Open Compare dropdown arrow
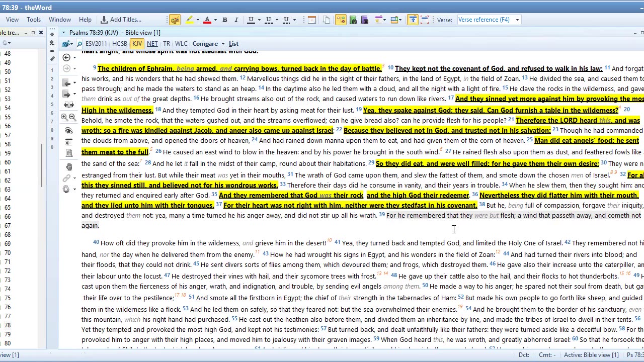 click(x=223, y=44)
